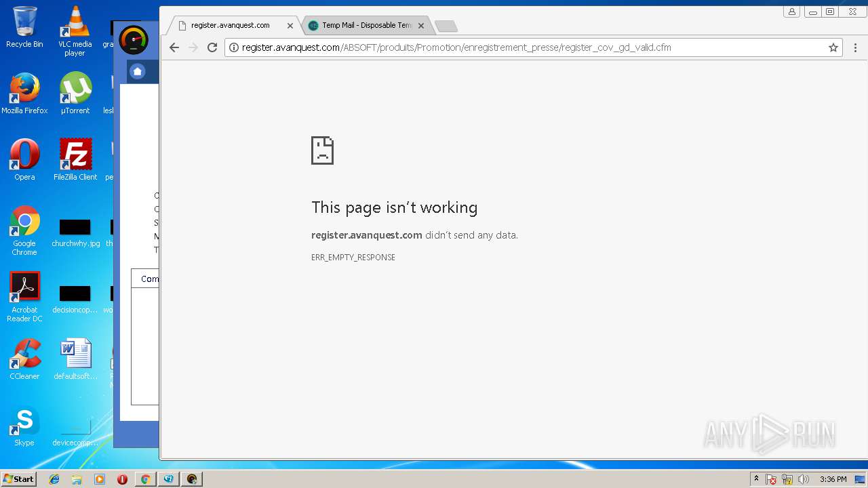Select the ERR_EMPTY_RESPONSE text
The height and width of the screenshot is (488, 868).
pos(353,258)
